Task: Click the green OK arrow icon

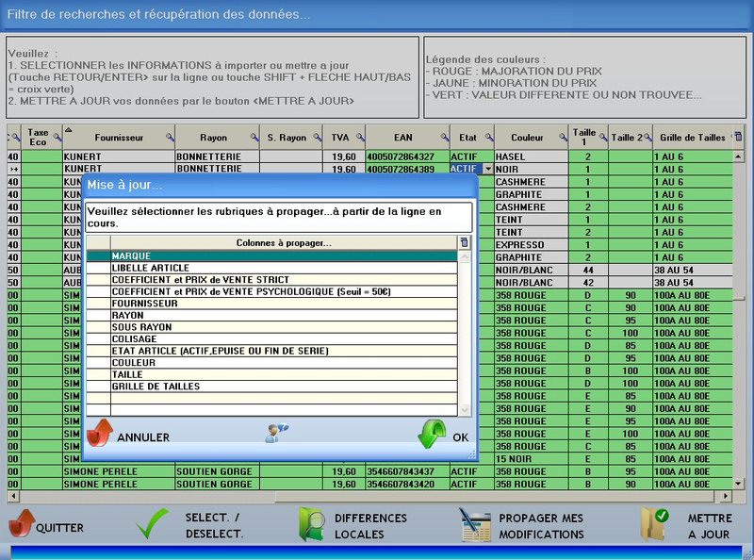Action: (x=432, y=434)
